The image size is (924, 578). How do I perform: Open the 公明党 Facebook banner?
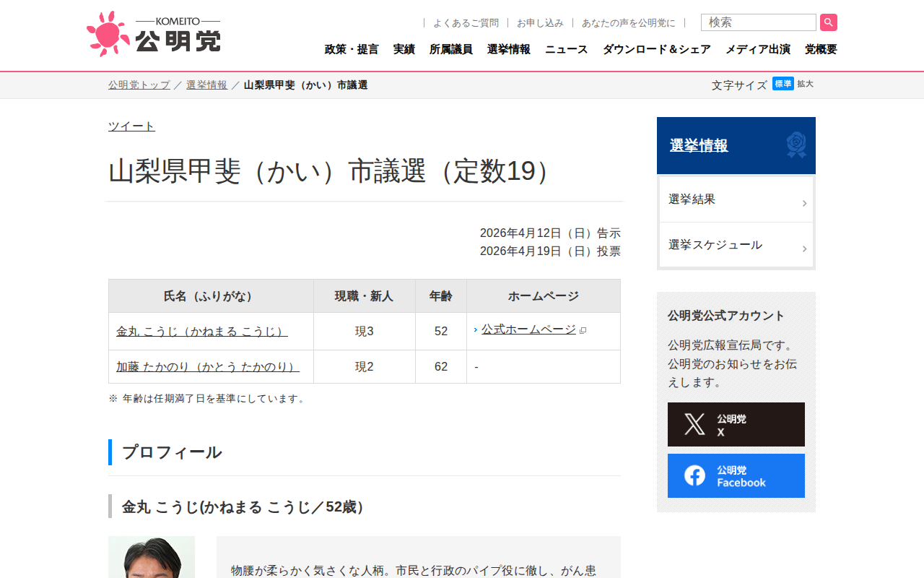[x=736, y=476]
